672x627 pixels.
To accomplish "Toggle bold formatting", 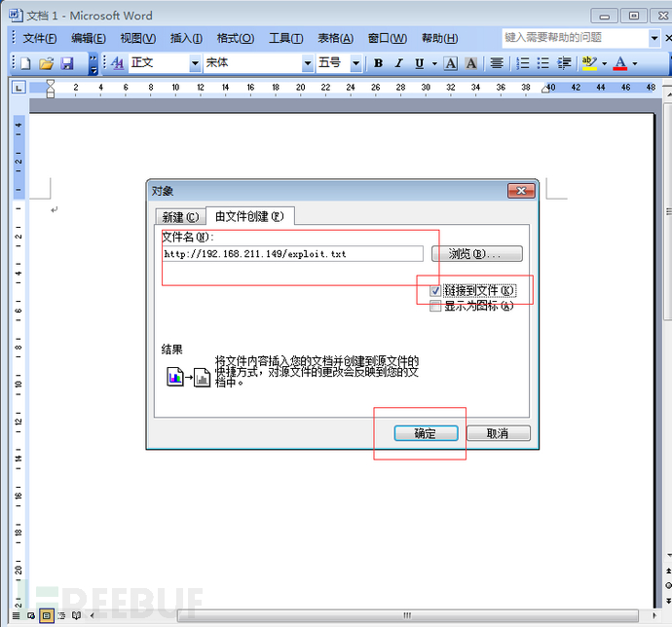I will click(378, 63).
